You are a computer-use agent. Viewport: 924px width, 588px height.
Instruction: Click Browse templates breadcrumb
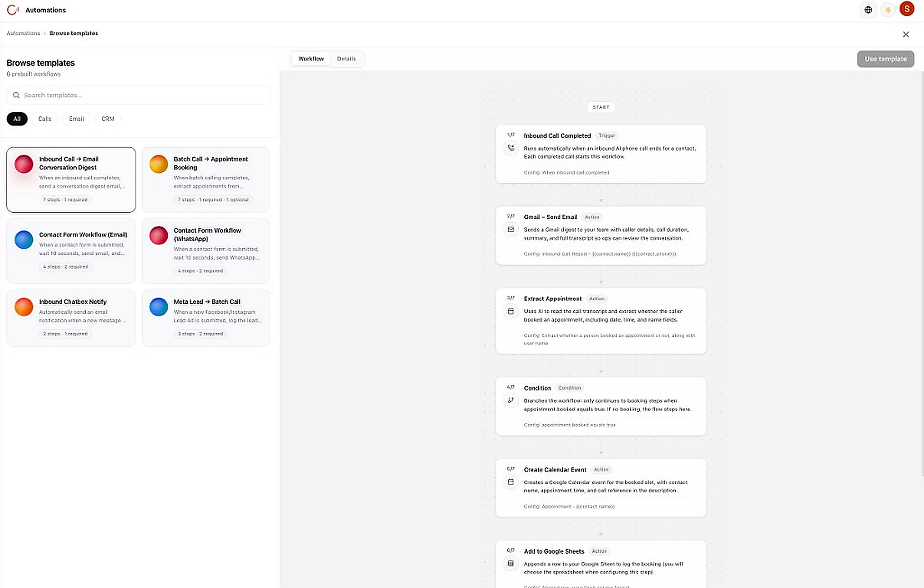click(74, 33)
